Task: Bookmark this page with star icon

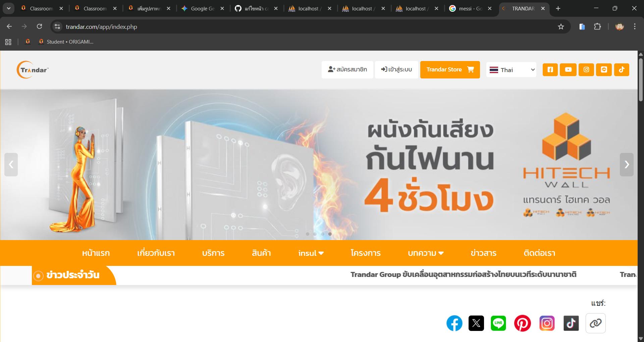Action: (x=561, y=27)
